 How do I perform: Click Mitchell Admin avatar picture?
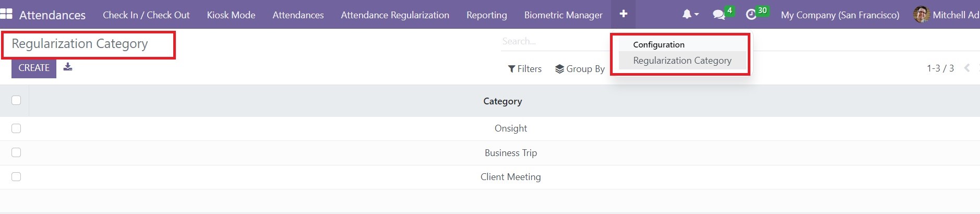pos(922,15)
